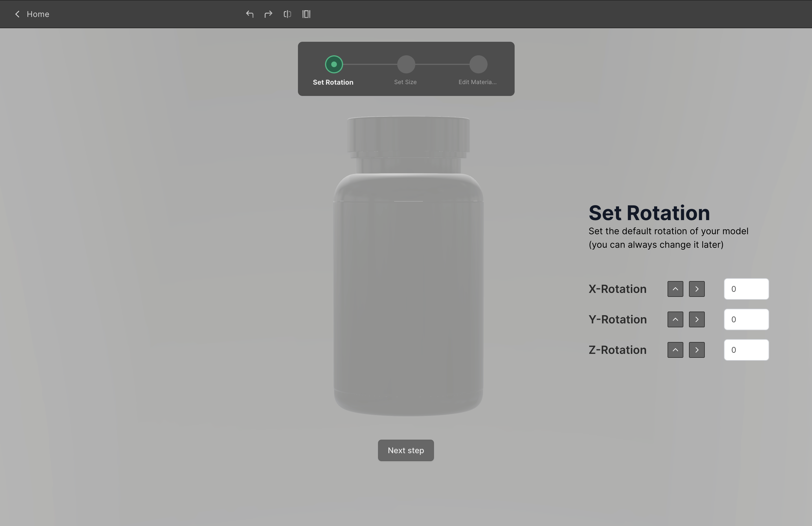Select the Set Rotation step circle
Image resolution: width=812 pixels, height=526 pixels.
(x=334, y=64)
